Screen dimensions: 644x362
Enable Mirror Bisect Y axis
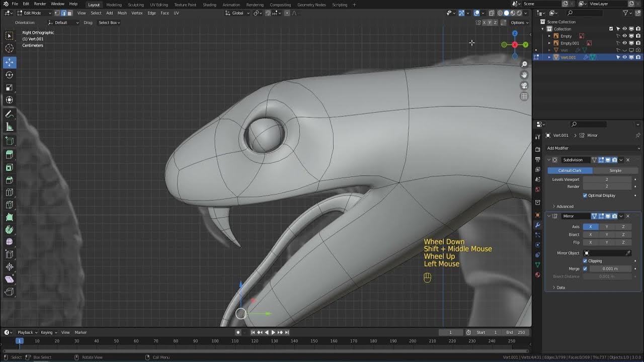(607, 235)
